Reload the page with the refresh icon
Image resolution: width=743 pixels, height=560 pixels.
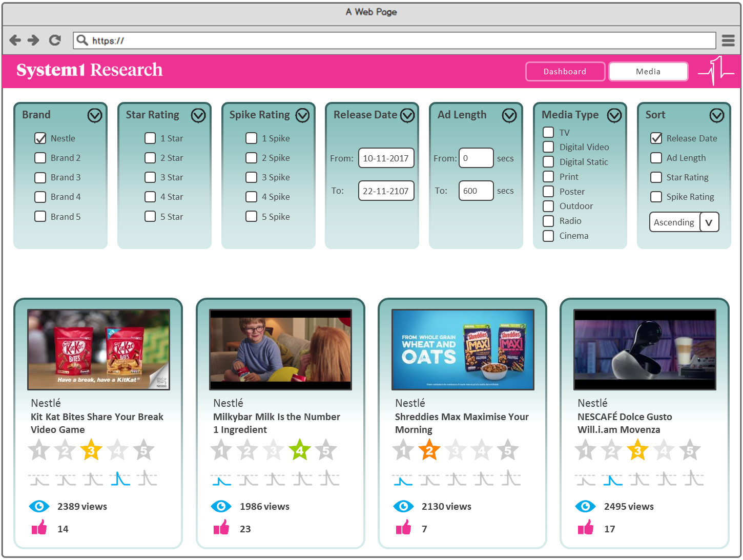pyautogui.click(x=55, y=40)
